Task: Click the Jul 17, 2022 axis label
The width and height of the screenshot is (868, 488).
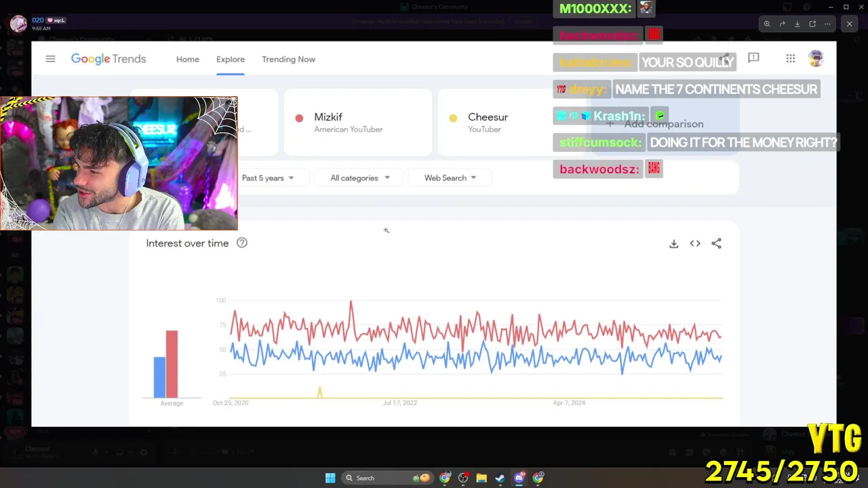Action: pyautogui.click(x=399, y=403)
